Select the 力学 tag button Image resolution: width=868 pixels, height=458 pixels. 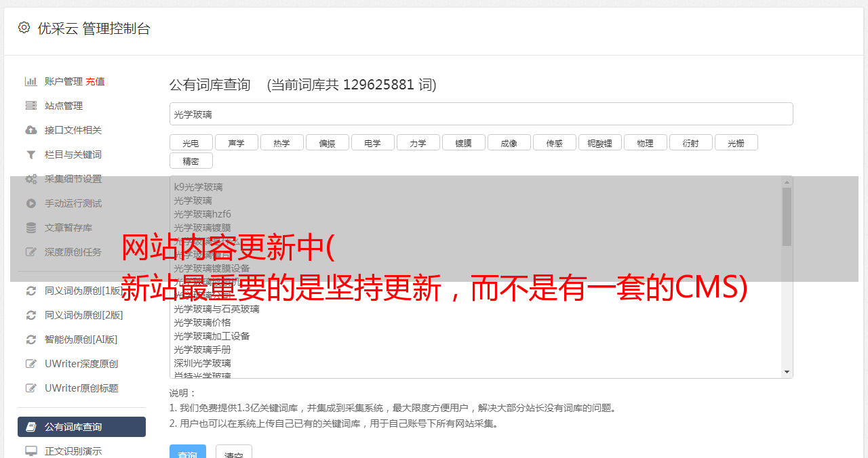click(x=418, y=142)
